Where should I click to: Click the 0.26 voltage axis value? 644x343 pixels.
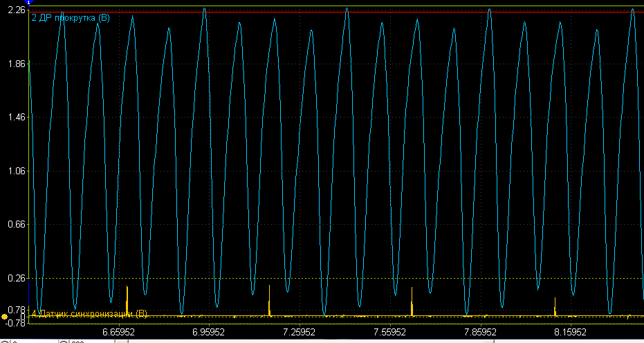[16, 279]
